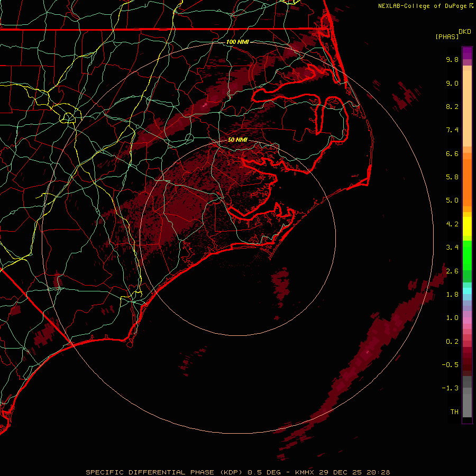Click the purple top segment of color bar
This screenshot has height=476, width=476.
tap(467, 53)
